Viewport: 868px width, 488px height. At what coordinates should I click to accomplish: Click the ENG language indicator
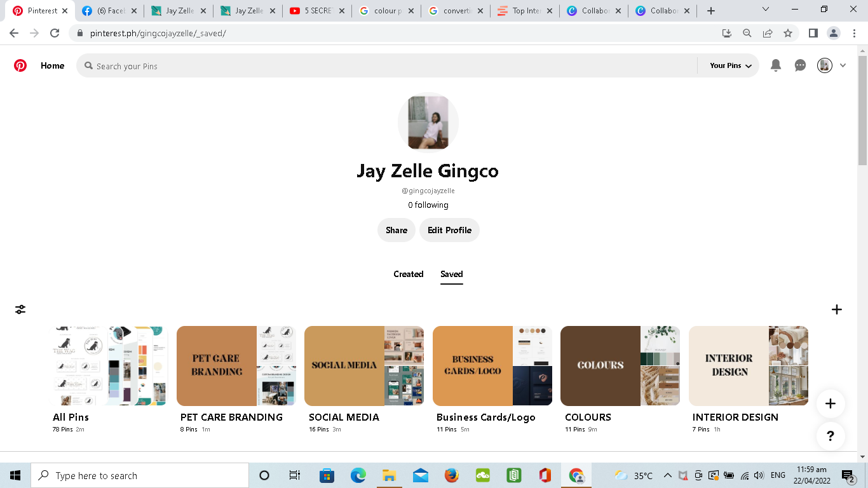[778, 475]
